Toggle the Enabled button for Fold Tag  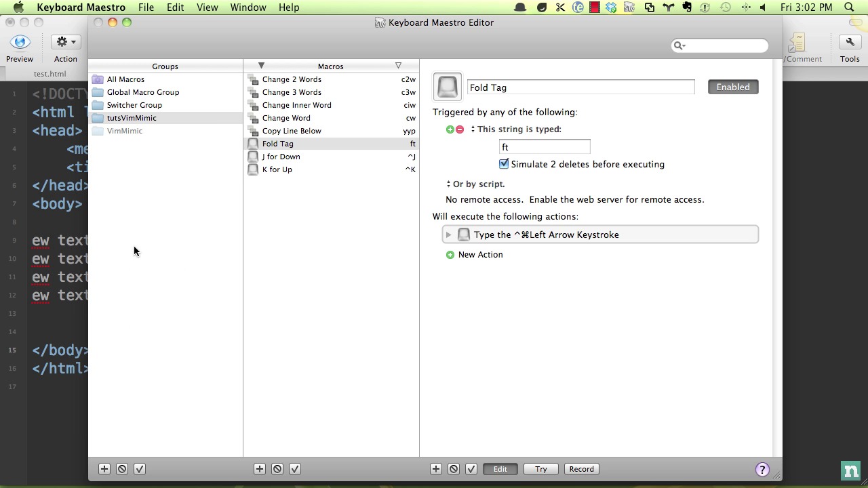tap(733, 87)
